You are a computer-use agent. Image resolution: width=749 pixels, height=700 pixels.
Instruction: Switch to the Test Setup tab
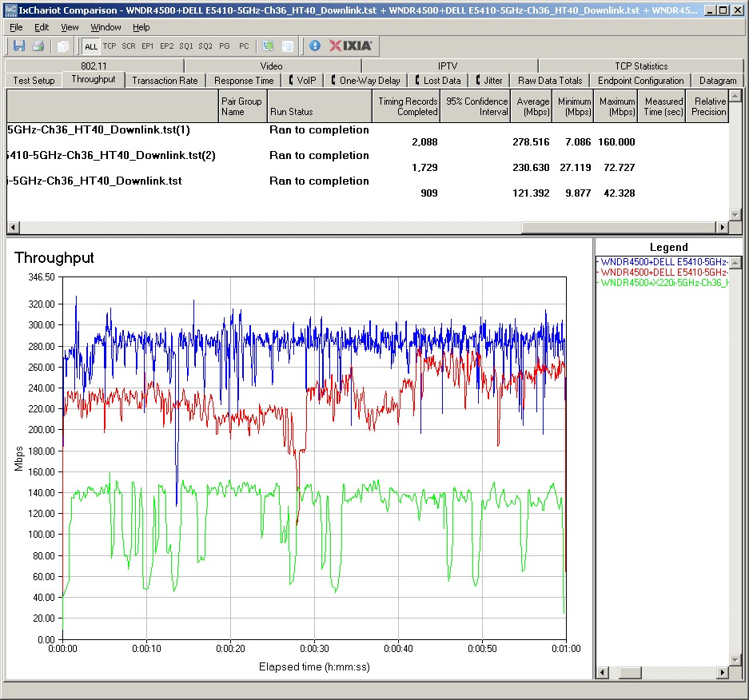(34, 81)
